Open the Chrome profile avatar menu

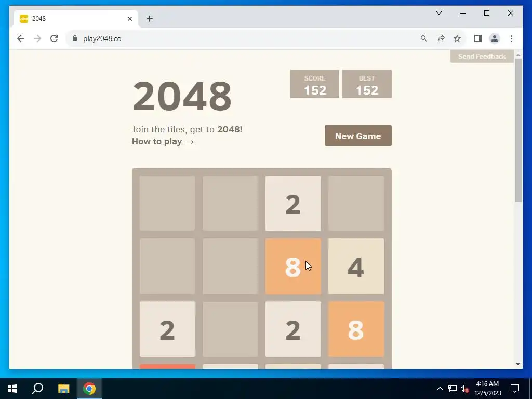click(495, 38)
